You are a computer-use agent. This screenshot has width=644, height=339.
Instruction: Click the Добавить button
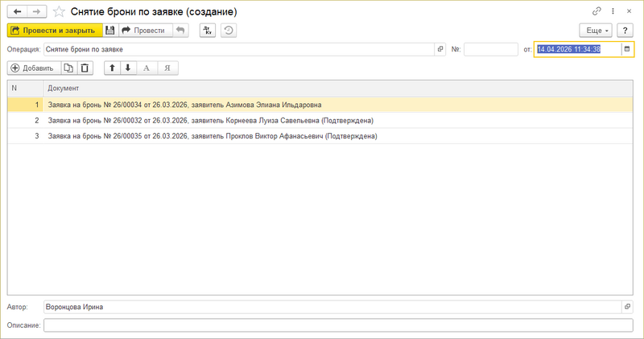(x=34, y=68)
